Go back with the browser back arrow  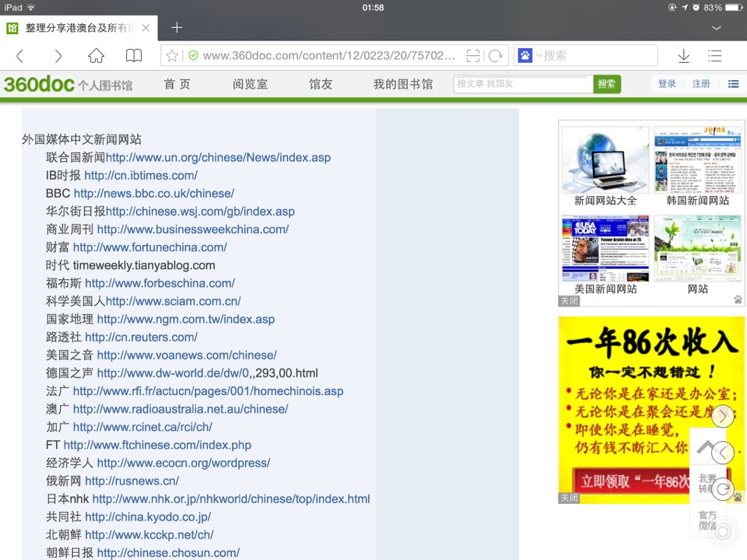[20, 56]
